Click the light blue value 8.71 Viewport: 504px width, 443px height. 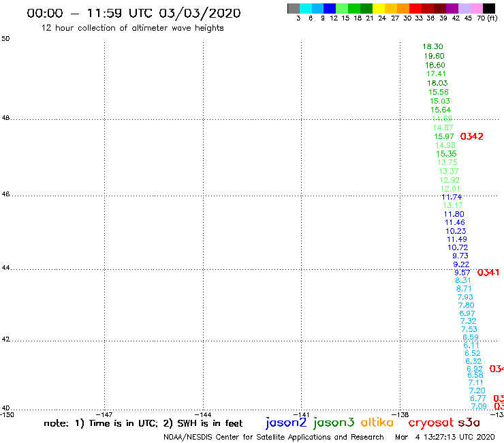point(464,289)
